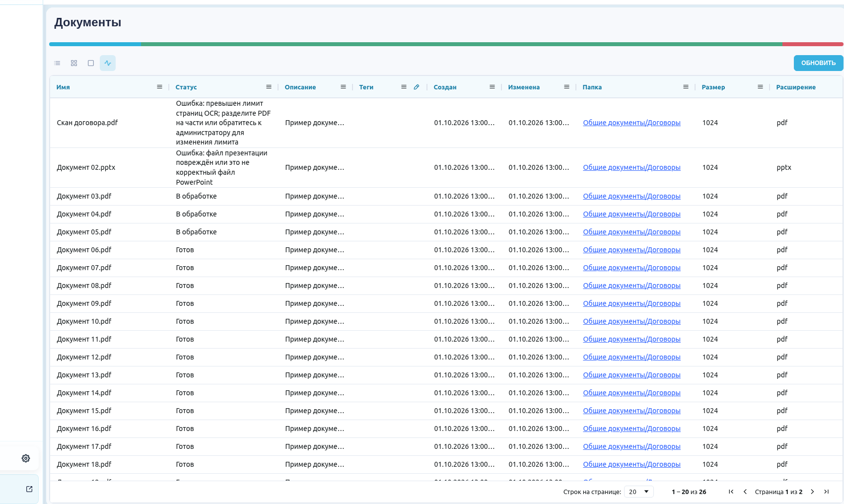The height and width of the screenshot is (504, 844).
Task: Open the Имя column menu icon
Action: [x=159, y=87]
